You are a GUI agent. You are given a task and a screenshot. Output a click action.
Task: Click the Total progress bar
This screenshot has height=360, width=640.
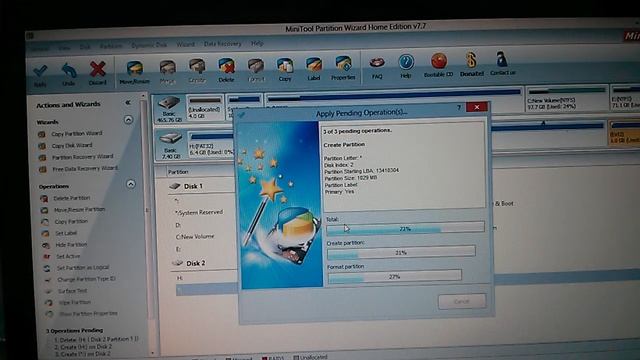(x=405, y=229)
